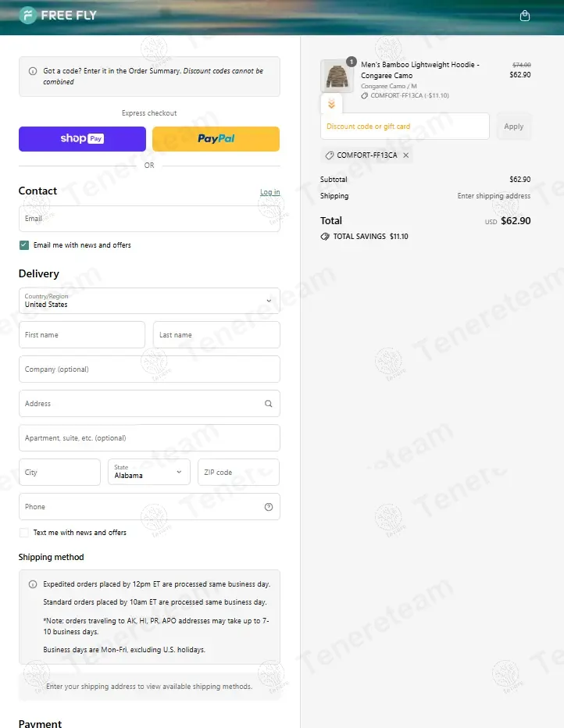Click the shipping method info icon
This screenshot has width=564, height=728.
click(33, 584)
